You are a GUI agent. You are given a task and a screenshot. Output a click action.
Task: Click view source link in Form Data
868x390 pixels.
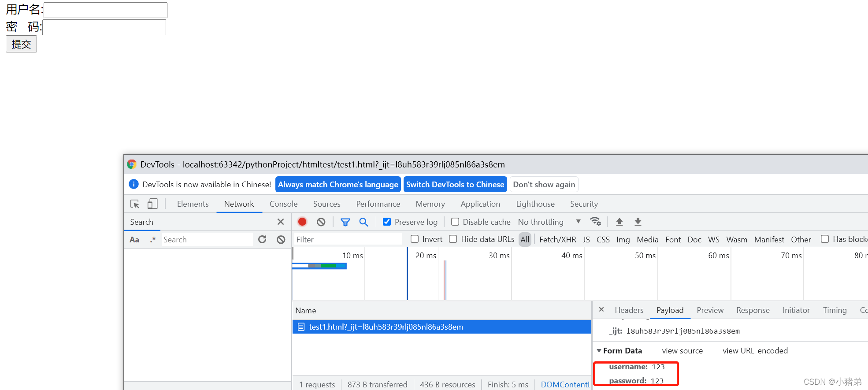pyautogui.click(x=683, y=351)
